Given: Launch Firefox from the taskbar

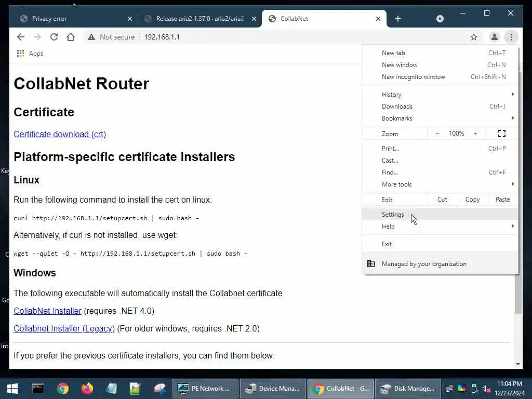Looking at the screenshot, I should [x=87, y=389].
